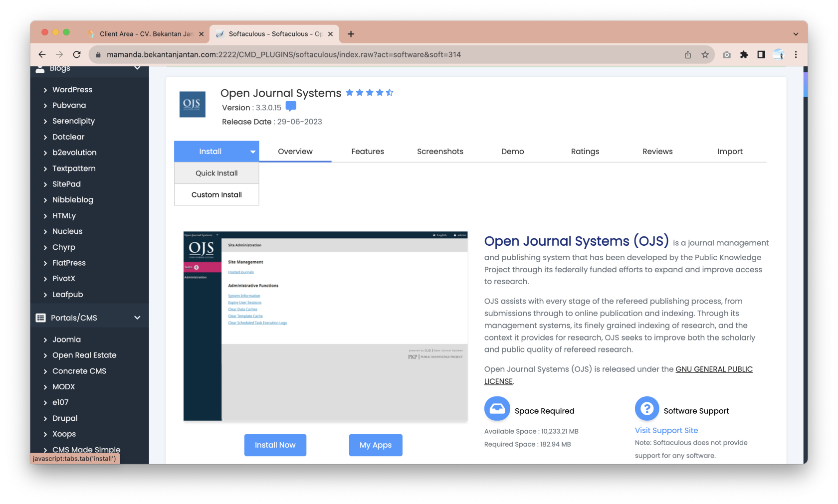
Task: Open the Visit Support Site link
Action: [x=666, y=430]
